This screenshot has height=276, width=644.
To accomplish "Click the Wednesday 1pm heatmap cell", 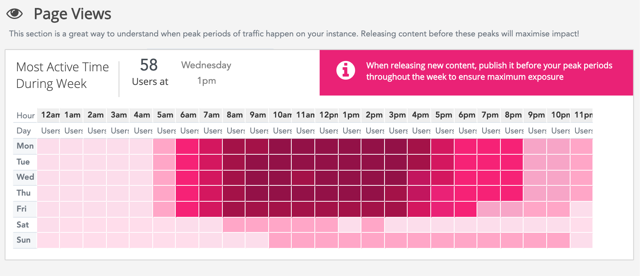I will coord(350,178).
